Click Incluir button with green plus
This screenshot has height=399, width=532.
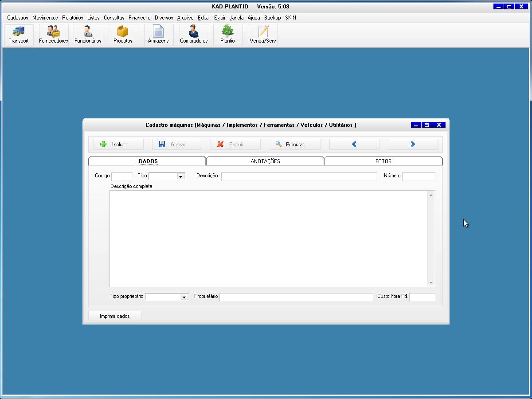pyautogui.click(x=118, y=145)
